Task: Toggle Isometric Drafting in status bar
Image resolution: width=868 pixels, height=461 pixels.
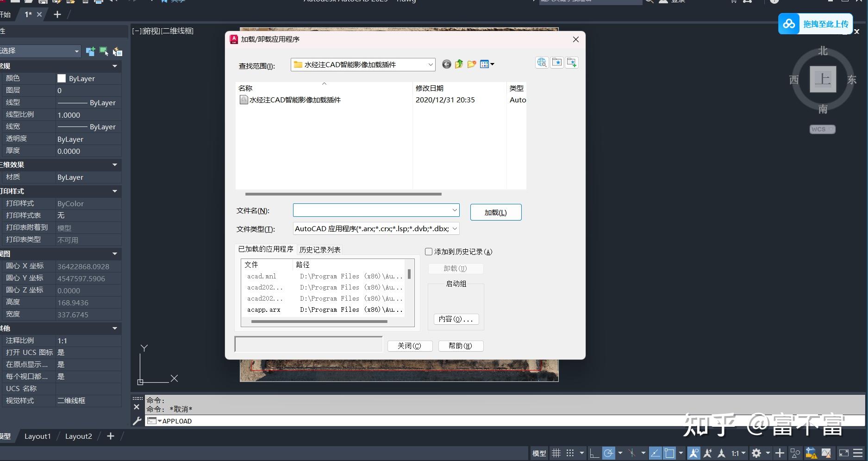Action: coord(631,453)
